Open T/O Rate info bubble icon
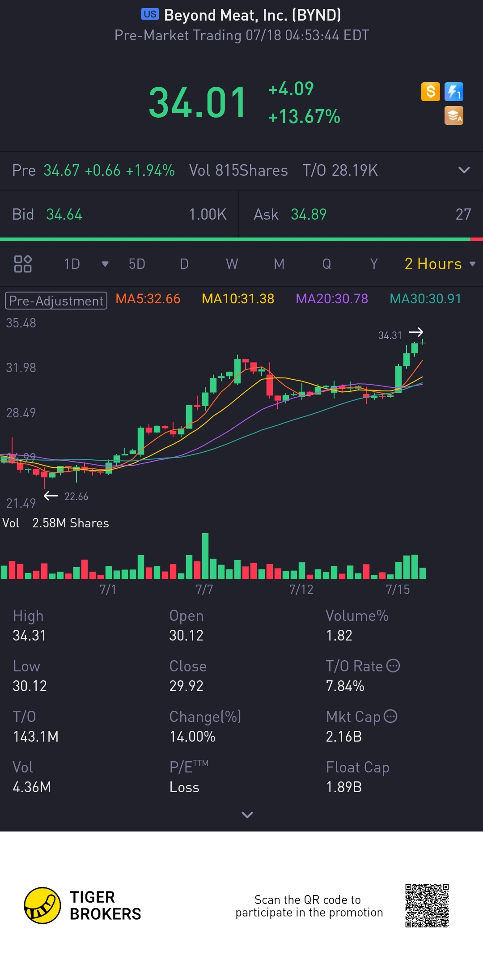Viewport: 483px width, 980px height. pyautogui.click(x=393, y=666)
